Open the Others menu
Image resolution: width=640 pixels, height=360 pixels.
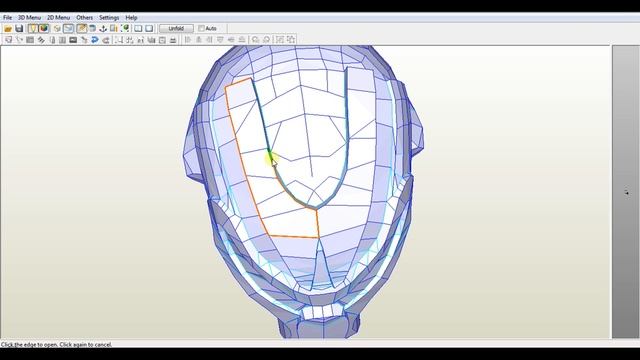(x=84, y=18)
